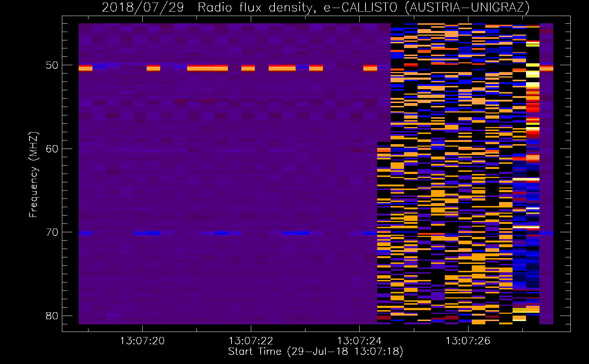Click the frequency tick label "80"
Screen dimensions: 589x364
(x=52, y=316)
